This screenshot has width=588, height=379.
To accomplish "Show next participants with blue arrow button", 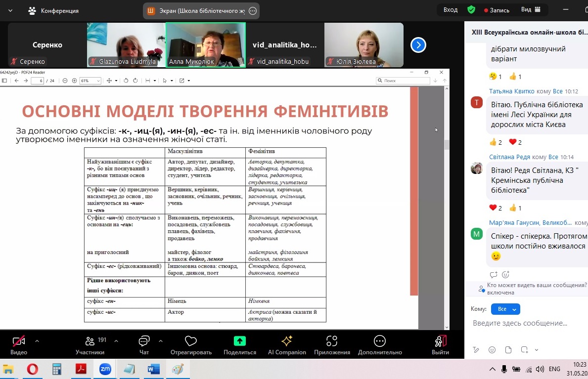I will 418,45.
